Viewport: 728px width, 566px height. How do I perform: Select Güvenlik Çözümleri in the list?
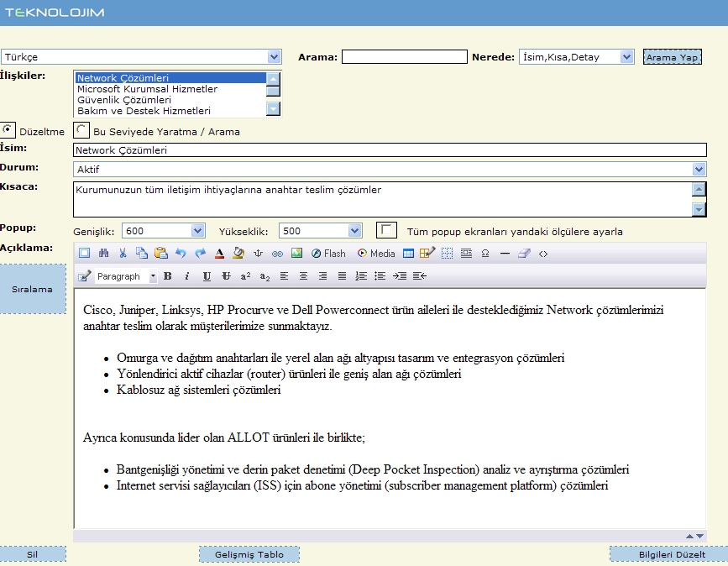click(170, 100)
